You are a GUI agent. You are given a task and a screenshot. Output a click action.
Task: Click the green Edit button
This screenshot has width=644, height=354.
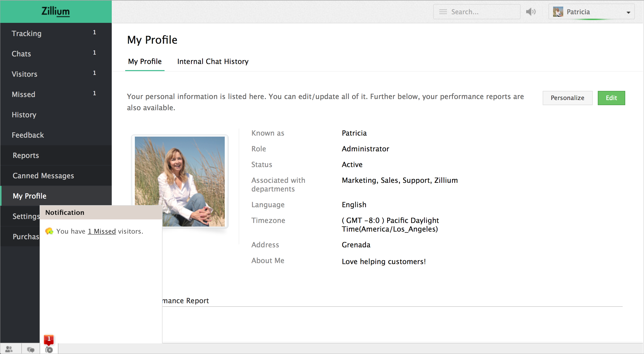pyautogui.click(x=611, y=98)
